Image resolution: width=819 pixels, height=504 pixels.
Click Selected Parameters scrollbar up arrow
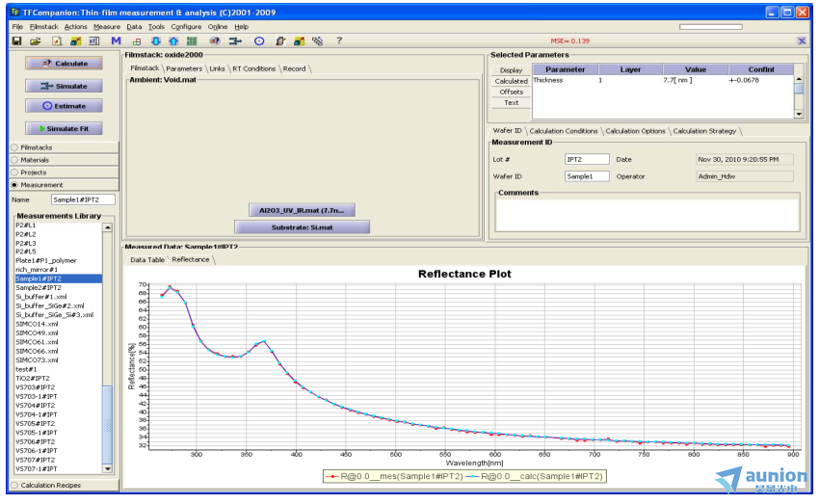point(799,79)
